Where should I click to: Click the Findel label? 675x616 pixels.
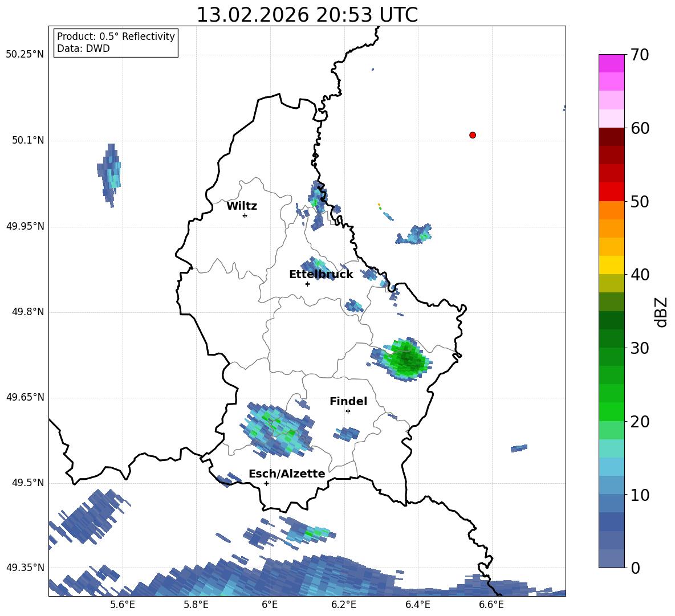(x=348, y=401)
